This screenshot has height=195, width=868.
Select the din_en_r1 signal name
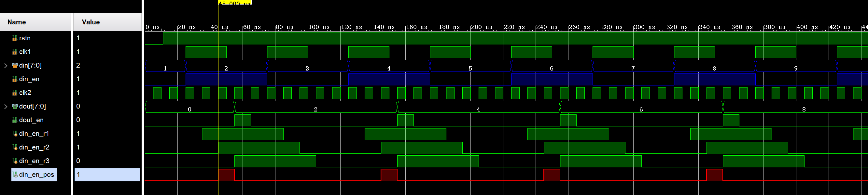[34, 134]
